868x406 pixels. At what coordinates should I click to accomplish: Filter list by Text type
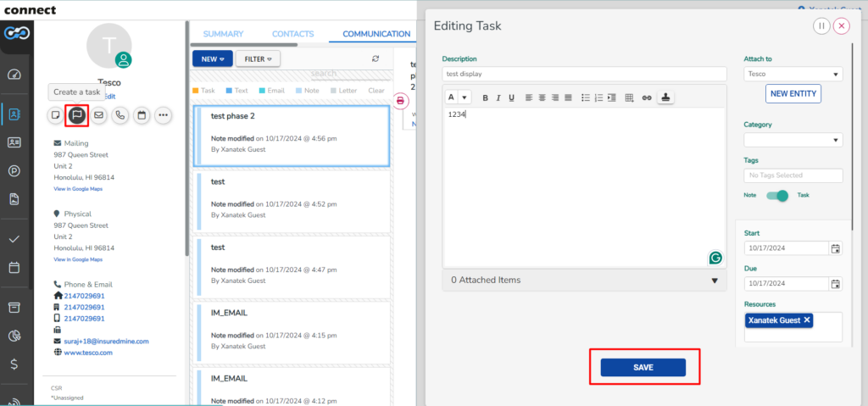pyautogui.click(x=237, y=91)
